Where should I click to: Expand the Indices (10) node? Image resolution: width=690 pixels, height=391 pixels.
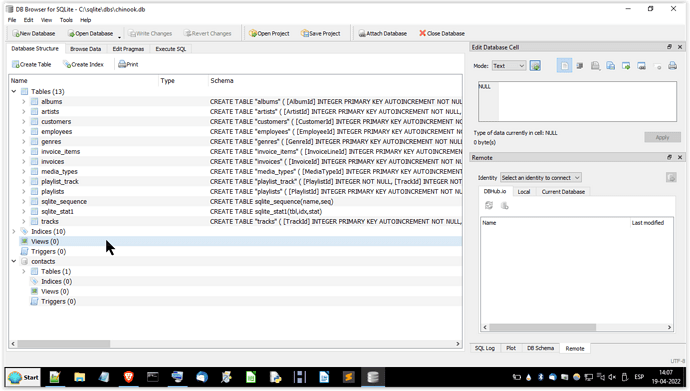(14, 231)
